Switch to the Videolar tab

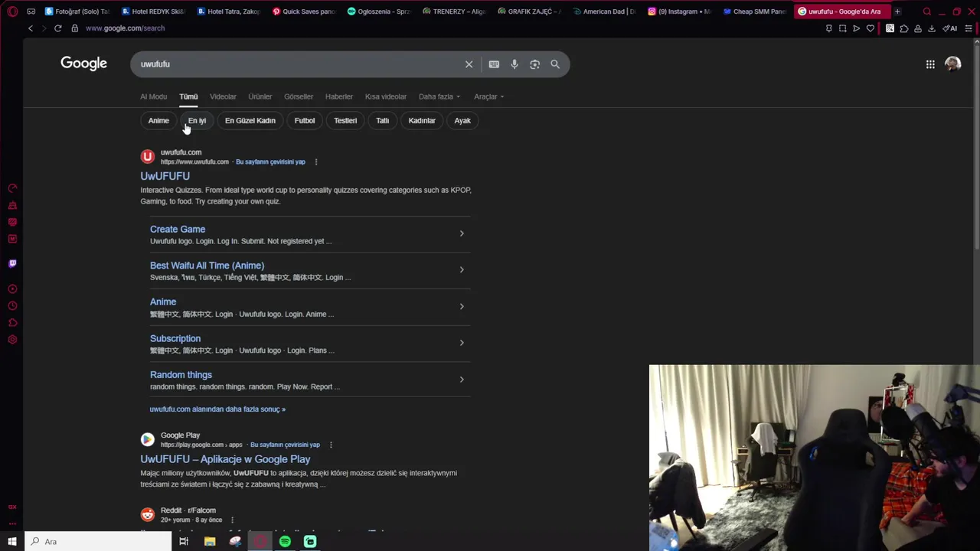click(223, 96)
